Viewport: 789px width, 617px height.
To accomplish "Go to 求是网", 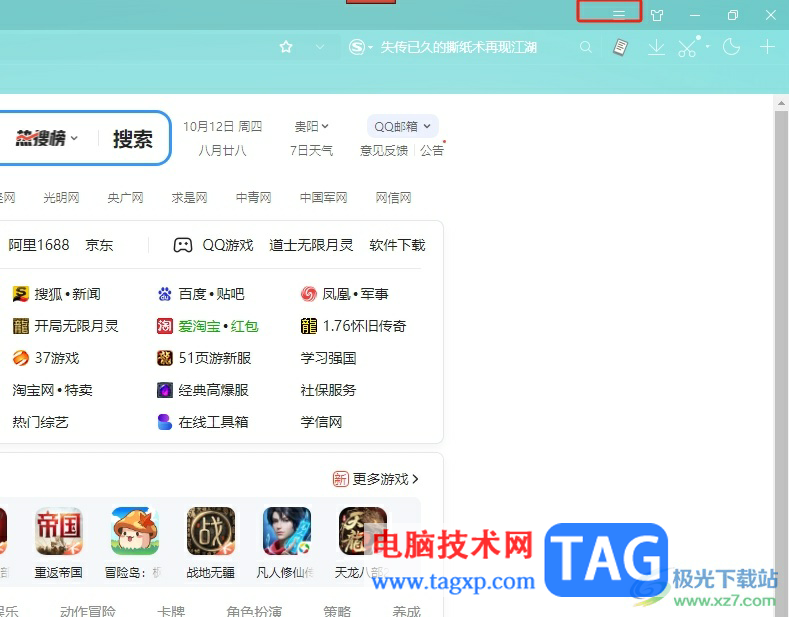I will click(x=189, y=198).
